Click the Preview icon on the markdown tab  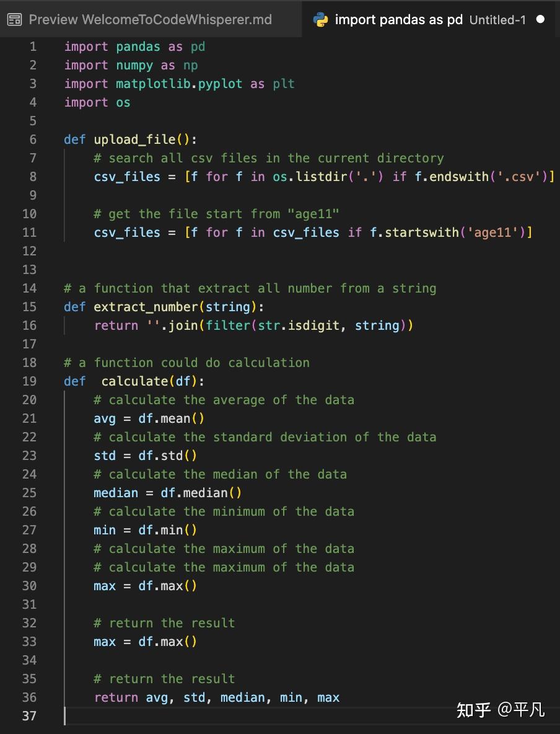(14, 19)
